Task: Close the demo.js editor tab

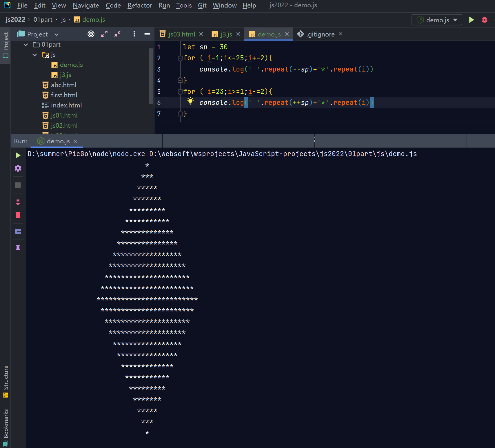Action: click(287, 34)
